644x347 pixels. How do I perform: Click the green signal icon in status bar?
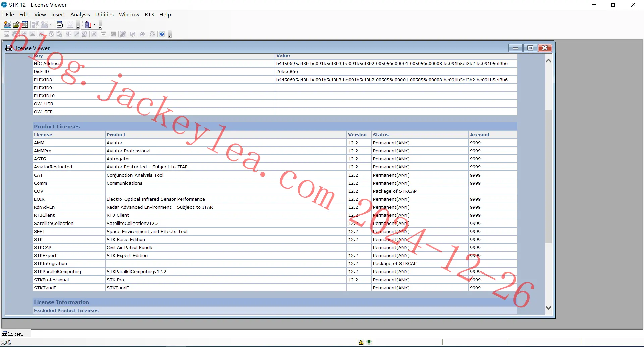click(369, 342)
